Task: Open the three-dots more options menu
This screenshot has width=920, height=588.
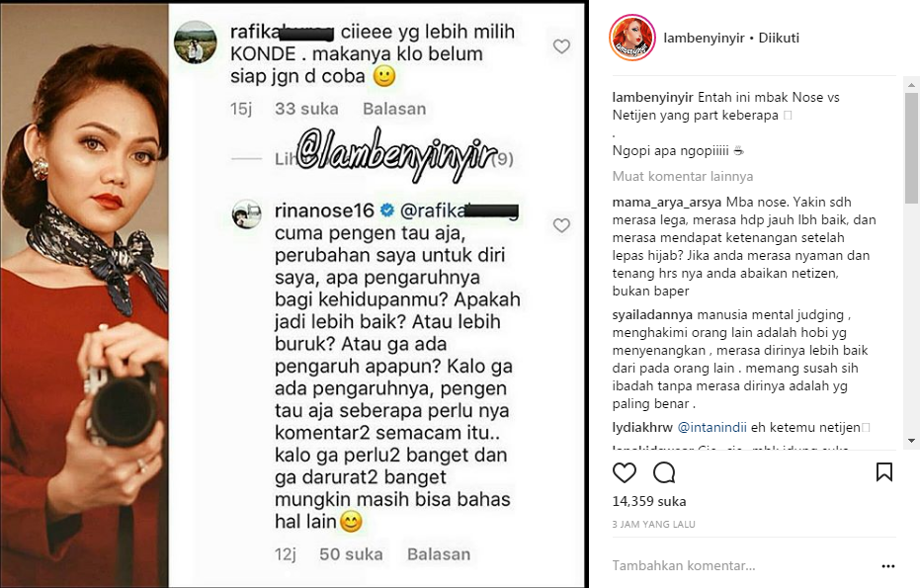Action: click(888, 566)
